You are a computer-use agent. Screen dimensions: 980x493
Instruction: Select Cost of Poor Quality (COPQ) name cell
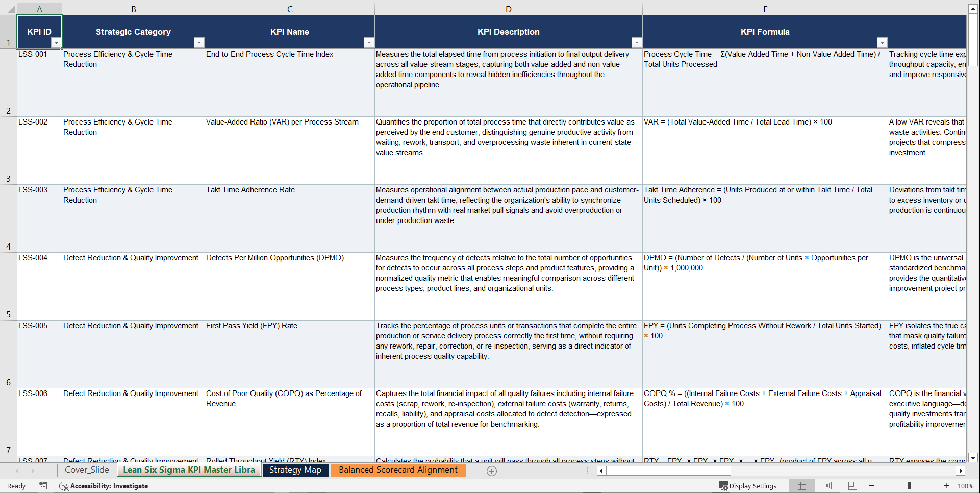(x=290, y=422)
